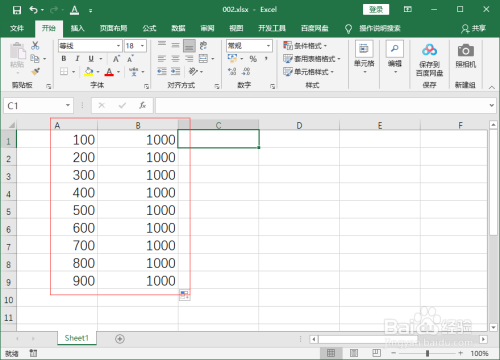Click the Auto Fill Options icon below data
Image resolution: width=500 pixels, height=360 pixels.
184,295
